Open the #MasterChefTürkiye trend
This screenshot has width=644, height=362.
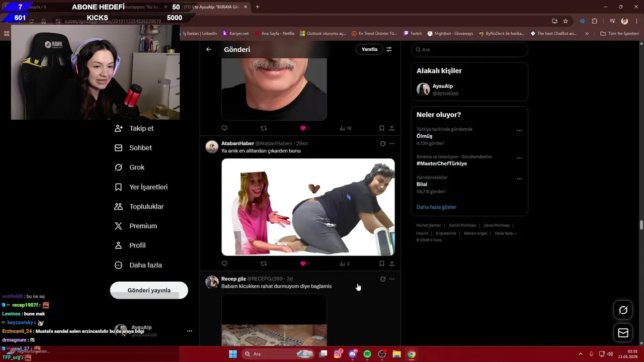tap(442, 163)
